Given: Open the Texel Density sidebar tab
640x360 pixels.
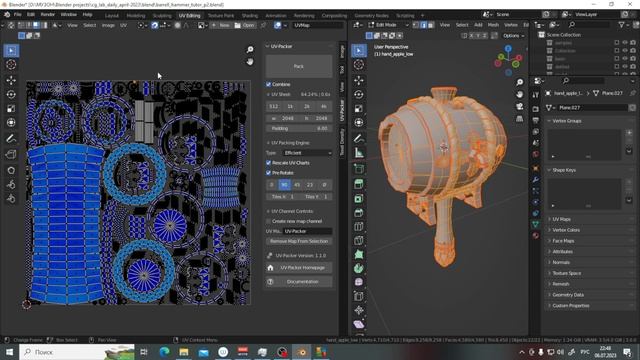Looking at the screenshot, I should pyautogui.click(x=342, y=142).
